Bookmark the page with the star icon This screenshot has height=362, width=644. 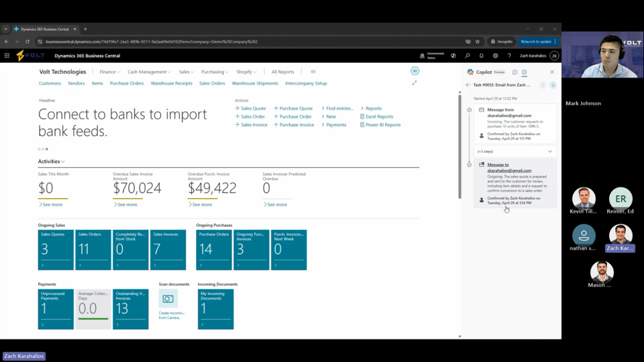coord(478,42)
